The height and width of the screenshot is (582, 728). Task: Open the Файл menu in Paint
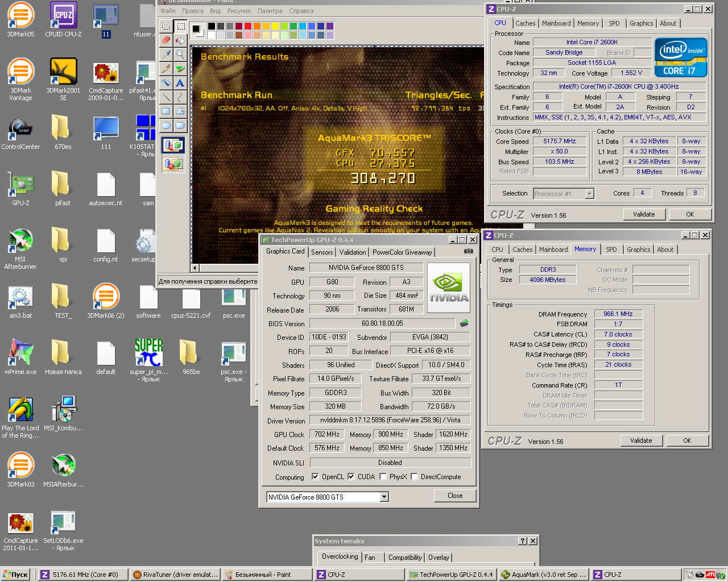click(168, 11)
